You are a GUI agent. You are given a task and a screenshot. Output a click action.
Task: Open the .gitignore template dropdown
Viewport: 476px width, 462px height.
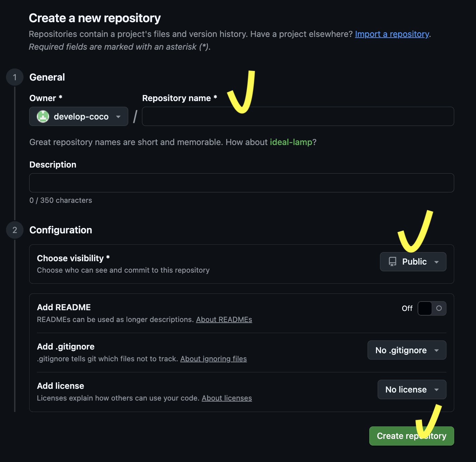tap(407, 350)
